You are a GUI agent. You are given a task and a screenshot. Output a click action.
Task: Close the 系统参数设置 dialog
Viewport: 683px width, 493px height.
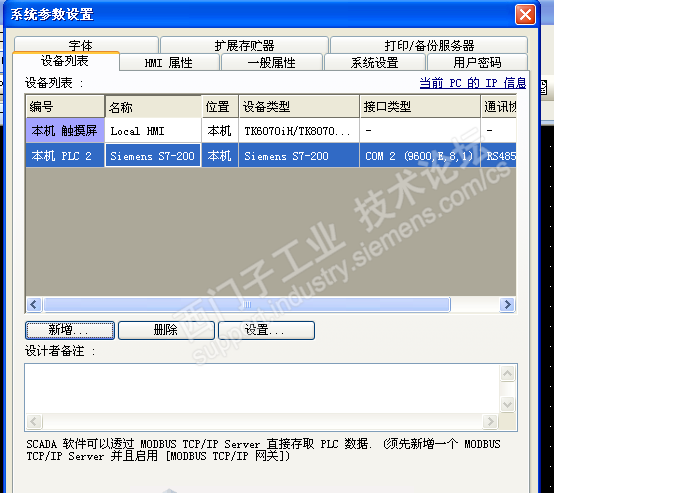(525, 14)
